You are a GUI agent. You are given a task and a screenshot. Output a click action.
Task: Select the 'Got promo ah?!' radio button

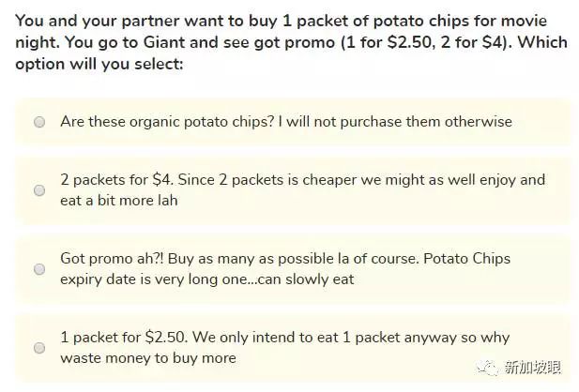tap(39, 268)
